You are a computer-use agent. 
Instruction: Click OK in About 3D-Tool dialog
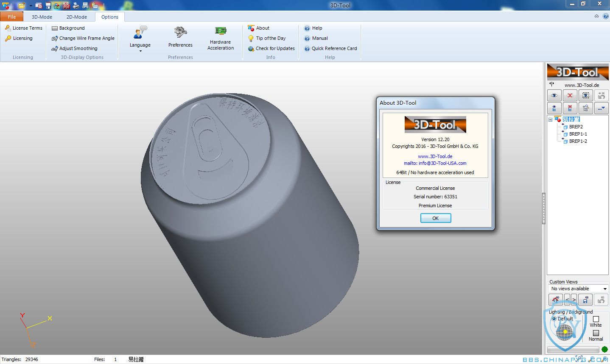pyautogui.click(x=436, y=218)
